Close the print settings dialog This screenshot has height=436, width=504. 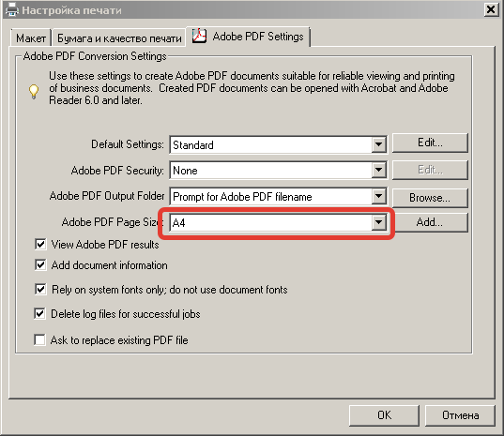click(x=491, y=9)
